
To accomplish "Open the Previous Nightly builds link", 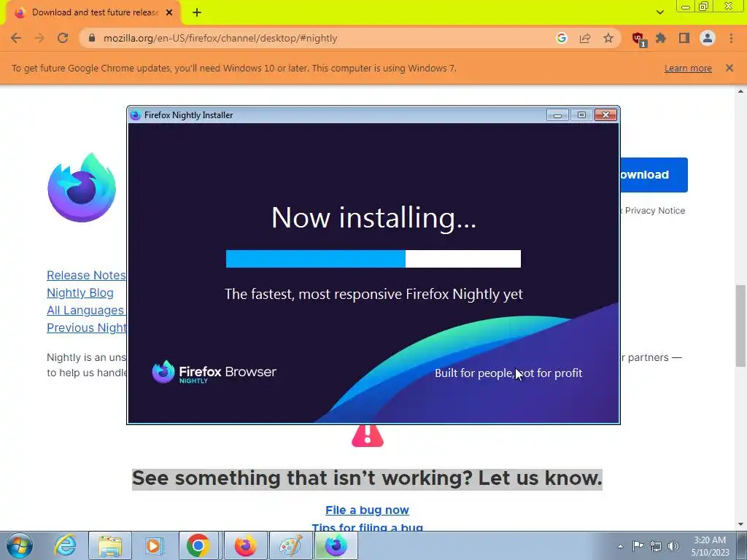I will [86, 328].
